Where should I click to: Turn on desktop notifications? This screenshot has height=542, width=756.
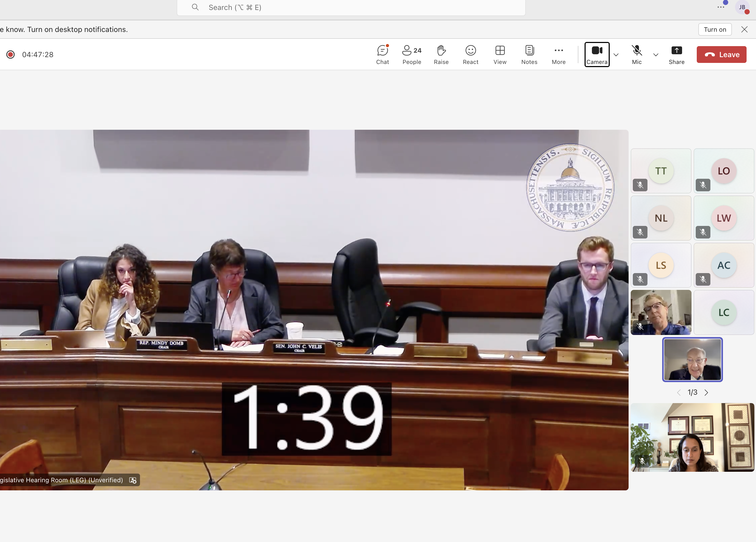click(715, 29)
